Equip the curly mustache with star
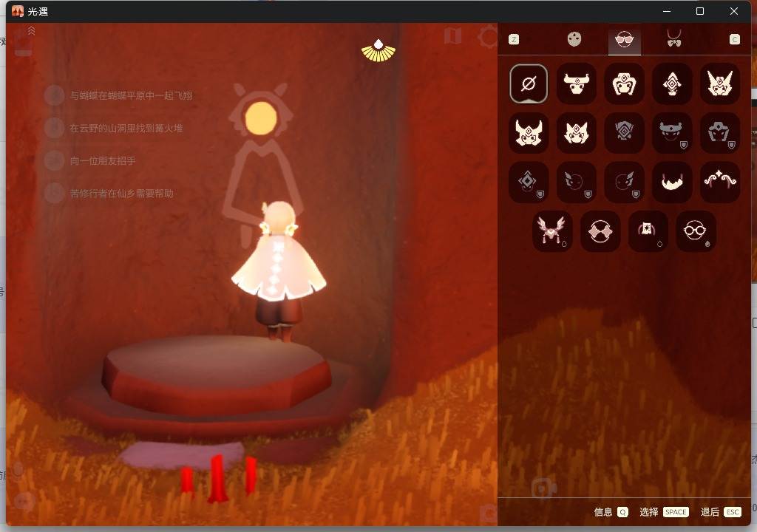 tap(719, 182)
